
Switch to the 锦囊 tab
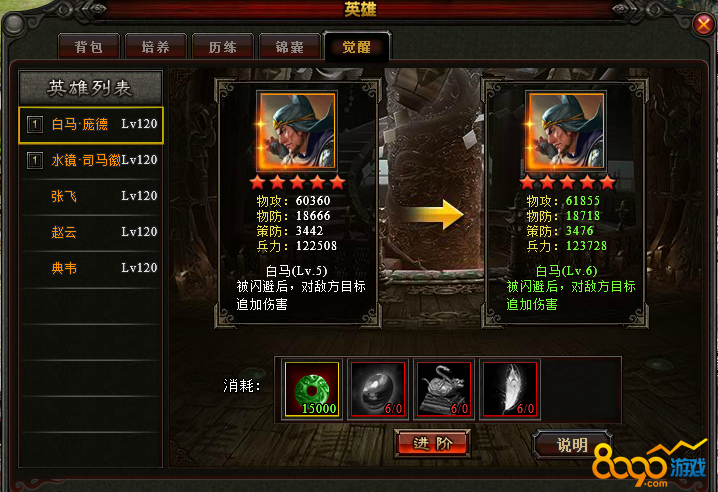(289, 46)
